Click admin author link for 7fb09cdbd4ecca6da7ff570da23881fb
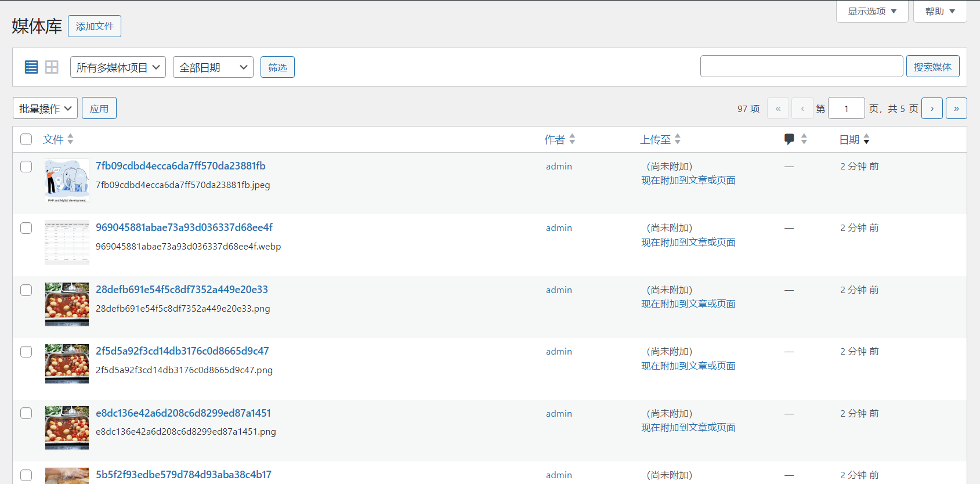Image resolution: width=980 pixels, height=484 pixels. (559, 167)
